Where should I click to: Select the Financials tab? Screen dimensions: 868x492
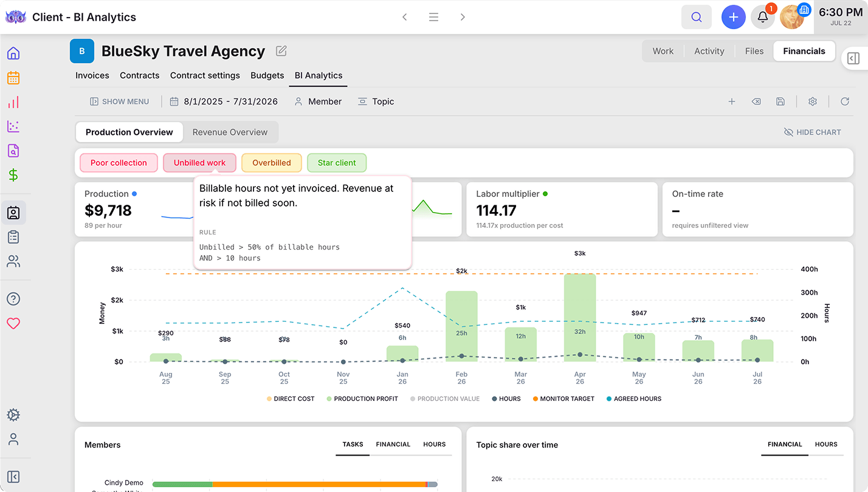pos(804,51)
